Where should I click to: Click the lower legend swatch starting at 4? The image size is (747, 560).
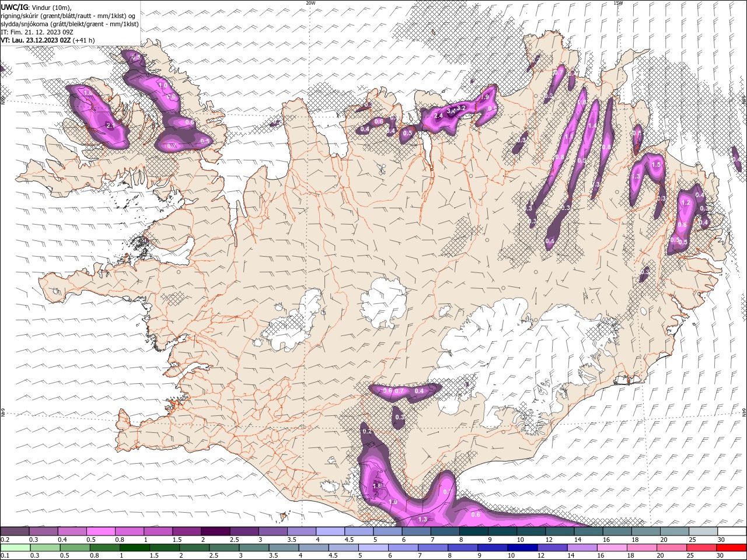coord(313,548)
